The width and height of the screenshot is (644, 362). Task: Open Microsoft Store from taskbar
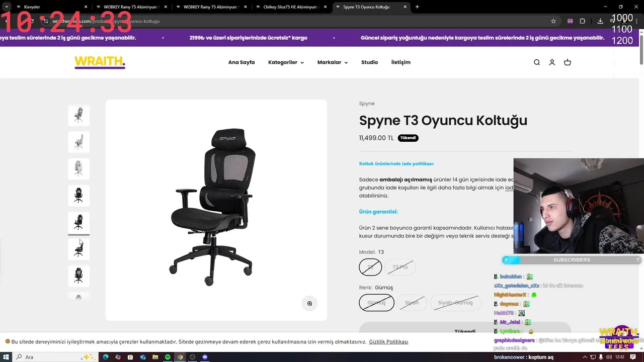tap(130, 357)
